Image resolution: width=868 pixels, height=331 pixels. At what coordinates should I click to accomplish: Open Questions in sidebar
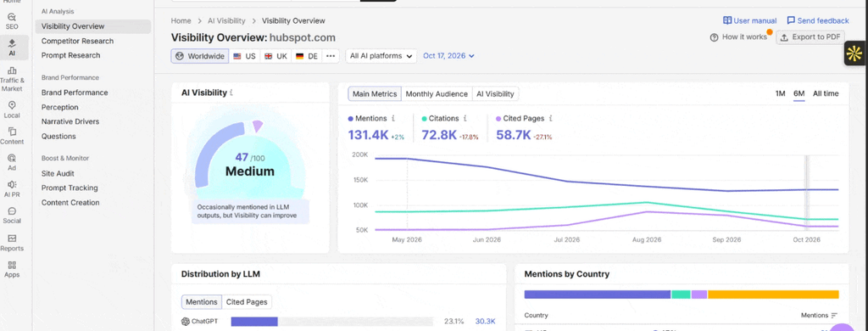point(58,137)
